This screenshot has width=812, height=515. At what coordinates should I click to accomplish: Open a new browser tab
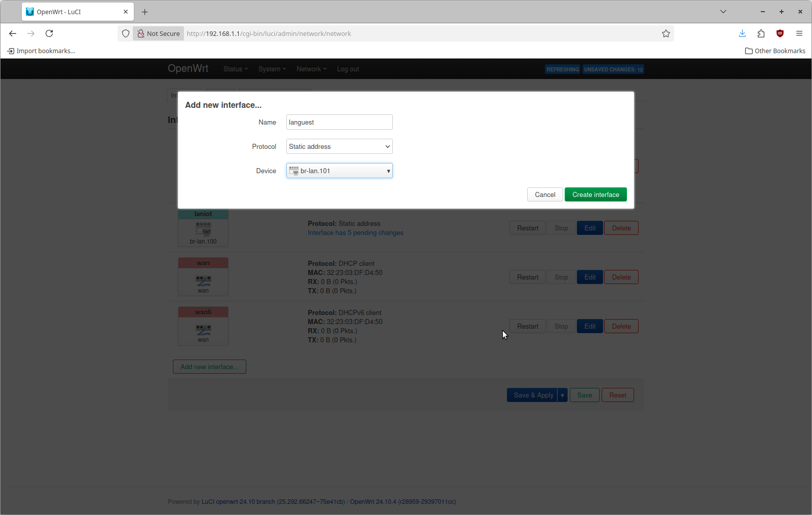pos(145,12)
